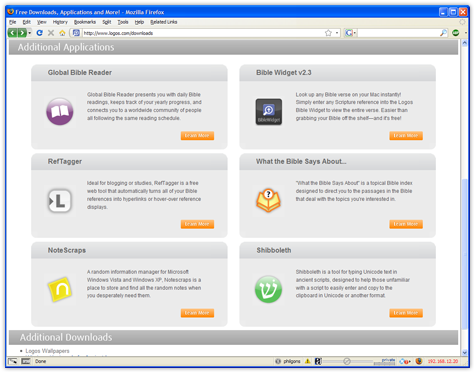
Task: Open the Bookmarks menu
Action: click(x=85, y=22)
